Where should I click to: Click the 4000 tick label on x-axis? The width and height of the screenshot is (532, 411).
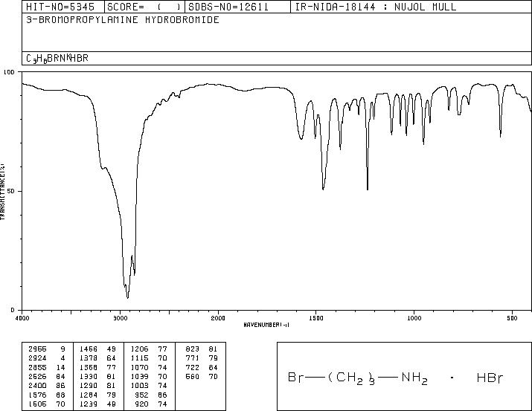click(x=22, y=318)
